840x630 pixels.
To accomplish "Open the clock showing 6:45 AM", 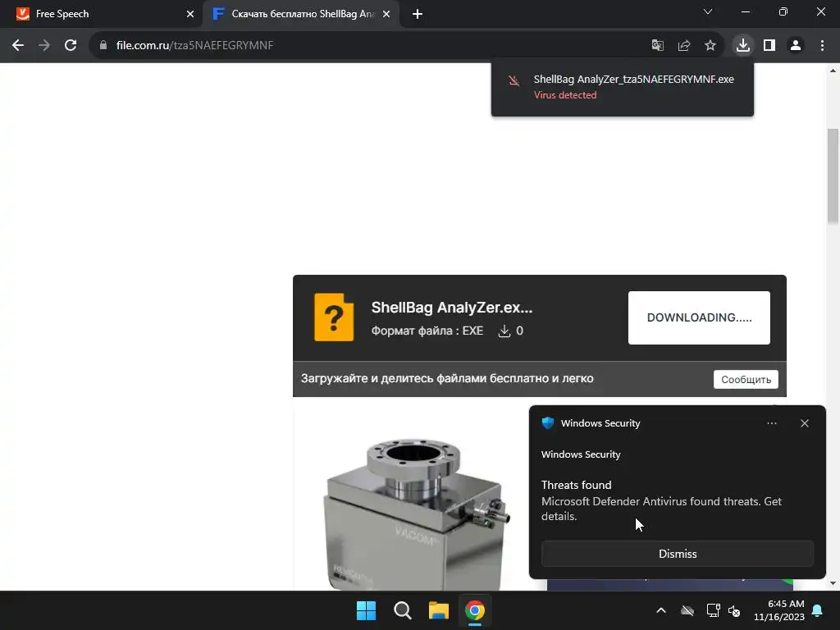I will click(779, 610).
